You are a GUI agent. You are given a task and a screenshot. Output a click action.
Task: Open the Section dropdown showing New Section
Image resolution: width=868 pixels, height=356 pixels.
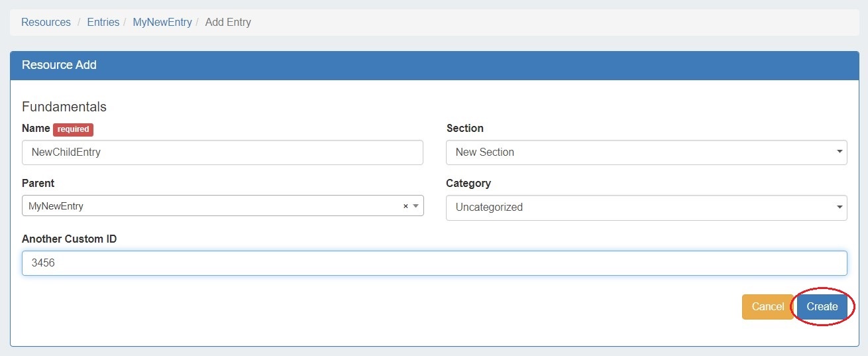click(645, 152)
